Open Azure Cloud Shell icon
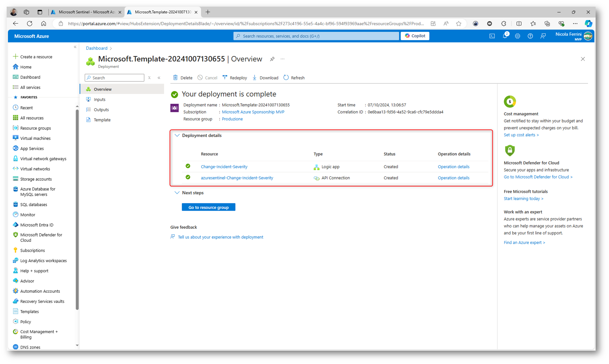 (492, 36)
